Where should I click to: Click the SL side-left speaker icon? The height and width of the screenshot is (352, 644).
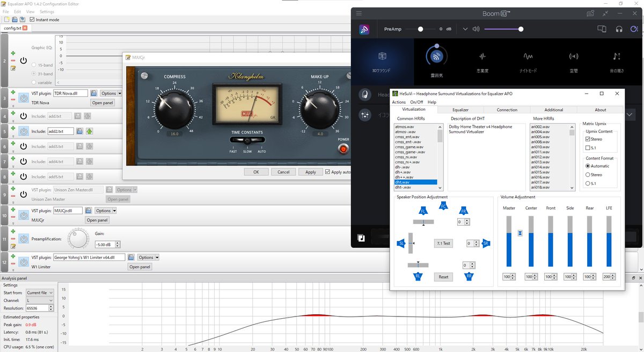click(x=401, y=243)
